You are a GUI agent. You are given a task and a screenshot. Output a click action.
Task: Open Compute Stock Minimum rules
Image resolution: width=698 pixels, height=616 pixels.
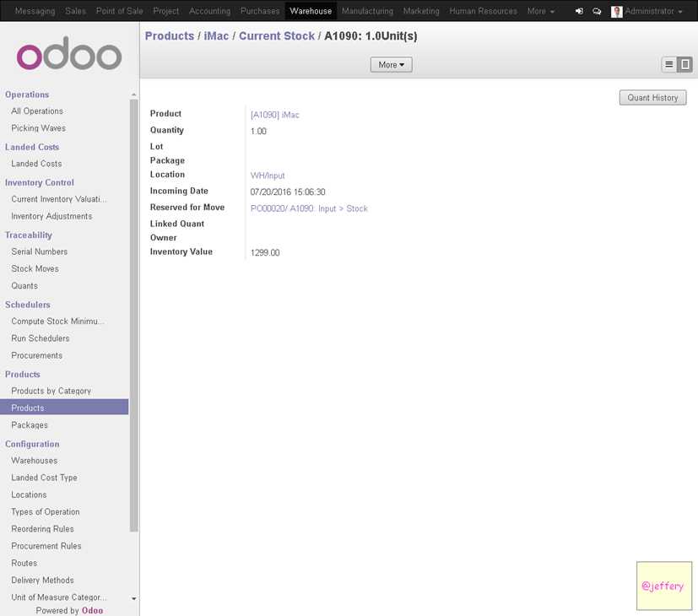57,322
